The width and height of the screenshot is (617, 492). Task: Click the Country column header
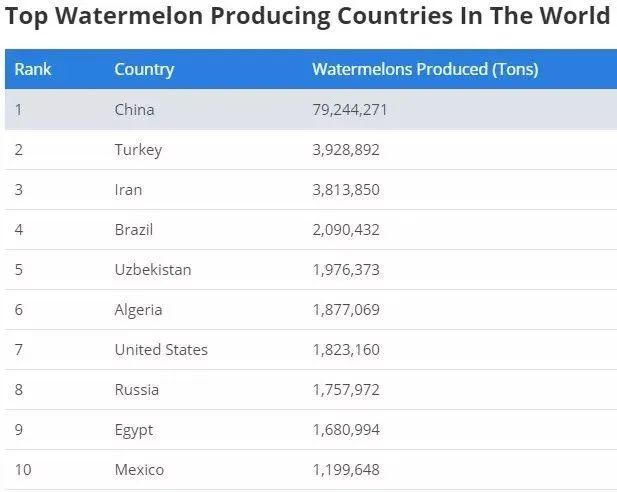point(144,70)
